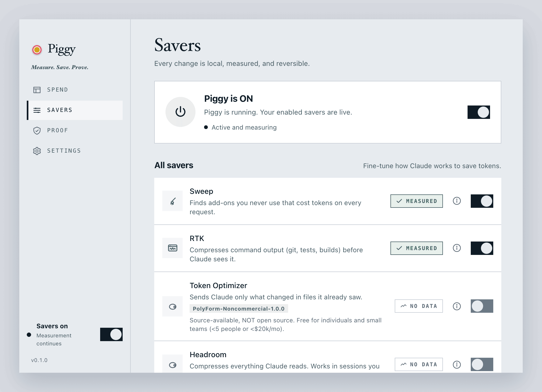Turn off the main Piggy is ON switch
The image size is (542, 392).
(479, 112)
